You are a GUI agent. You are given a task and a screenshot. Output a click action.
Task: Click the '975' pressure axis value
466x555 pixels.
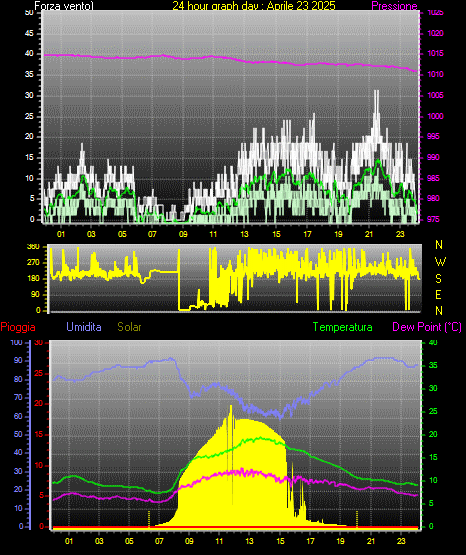pos(433,219)
